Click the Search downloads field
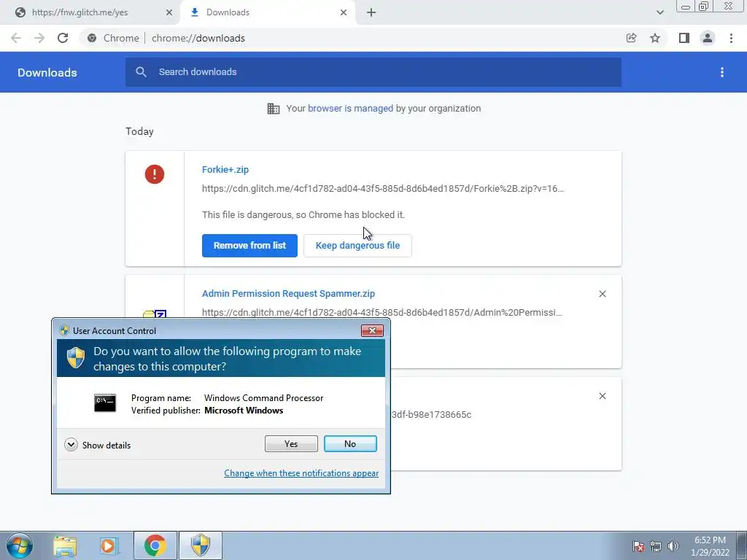The width and height of the screenshot is (747, 560). [373, 72]
